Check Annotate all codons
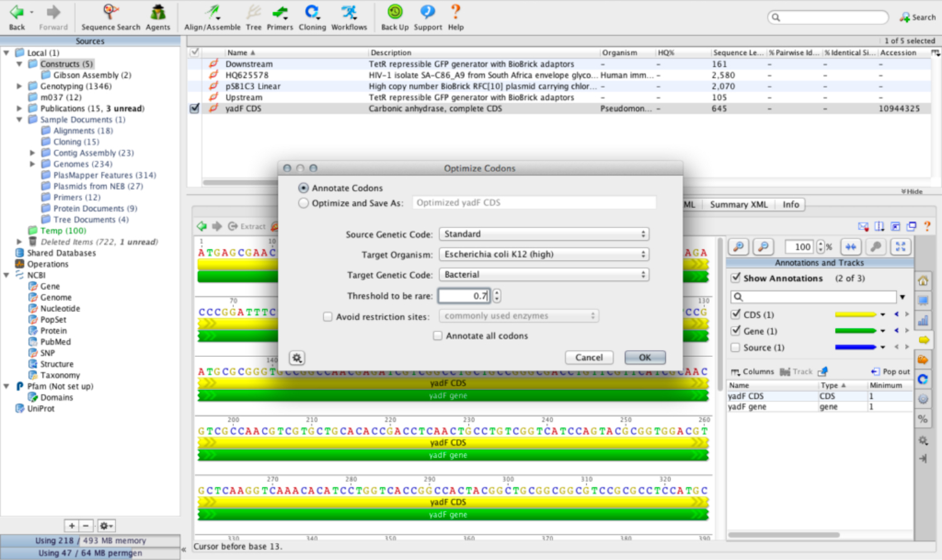This screenshot has width=942, height=560. point(437,336)
